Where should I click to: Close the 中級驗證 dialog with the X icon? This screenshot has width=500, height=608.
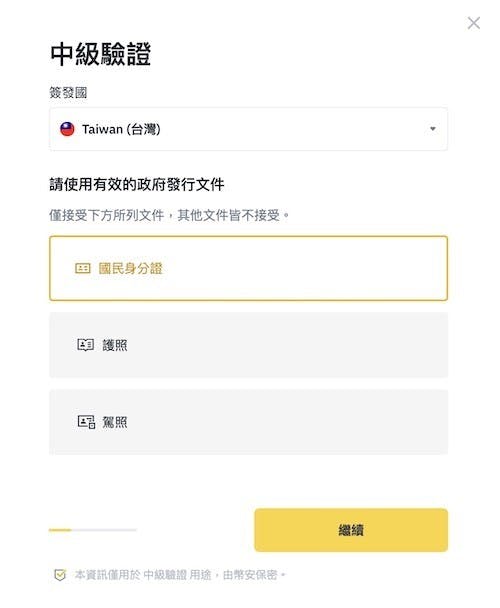click(x=474, y=23)
